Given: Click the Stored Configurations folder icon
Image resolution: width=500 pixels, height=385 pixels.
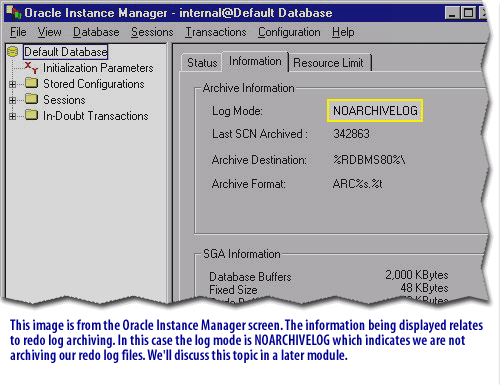Looking at the screenshot, I should pyautogui.click(x=32, y=83).
